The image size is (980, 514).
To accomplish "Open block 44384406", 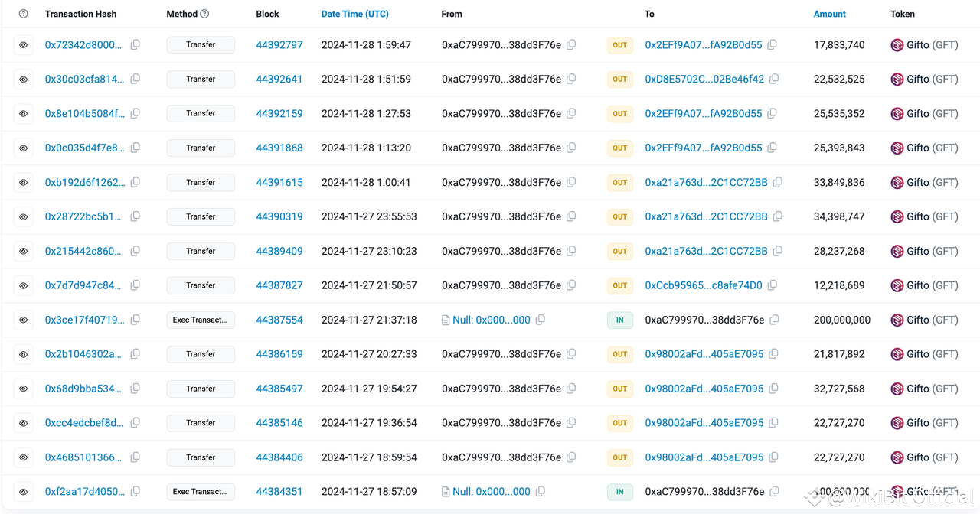I will coord(279,457).
